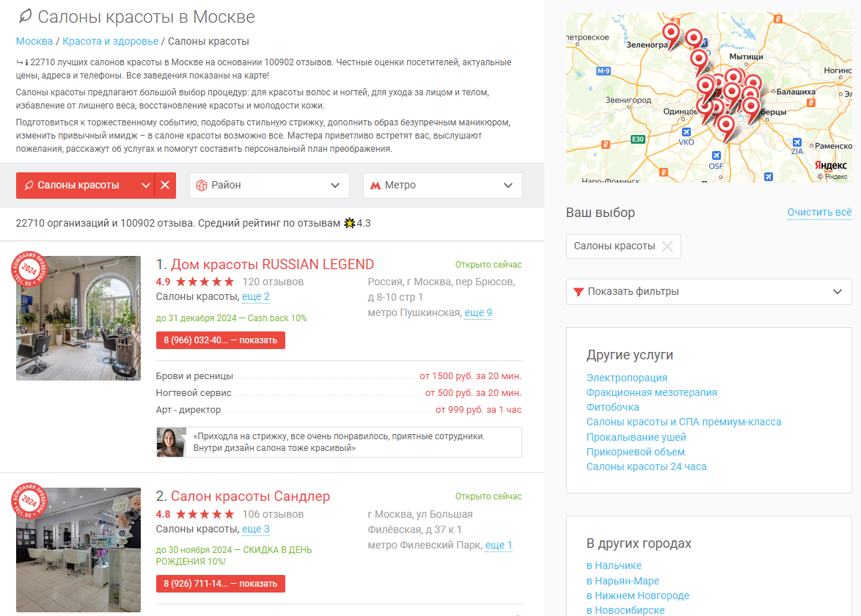Click the red Metro M icon
861x616 pixels.
(375, 186)
